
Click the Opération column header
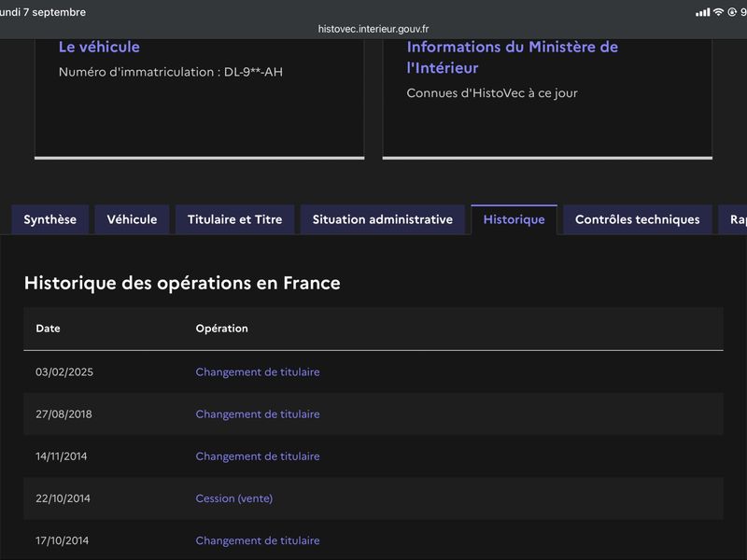(x=222, y=329)
